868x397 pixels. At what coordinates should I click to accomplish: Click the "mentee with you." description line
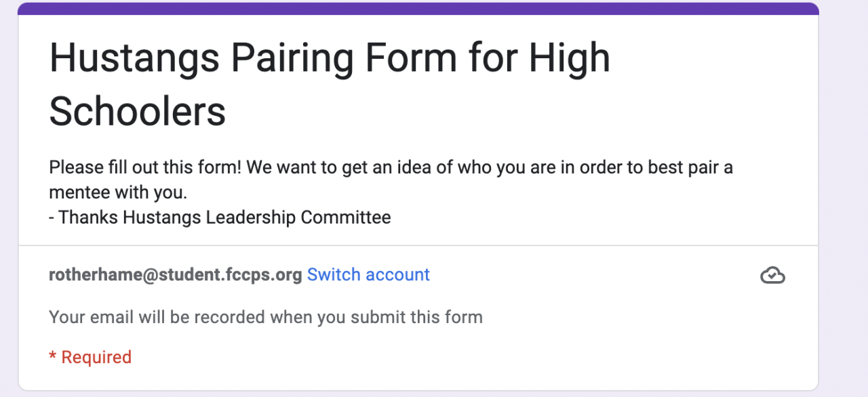click(x=117, y=192)
